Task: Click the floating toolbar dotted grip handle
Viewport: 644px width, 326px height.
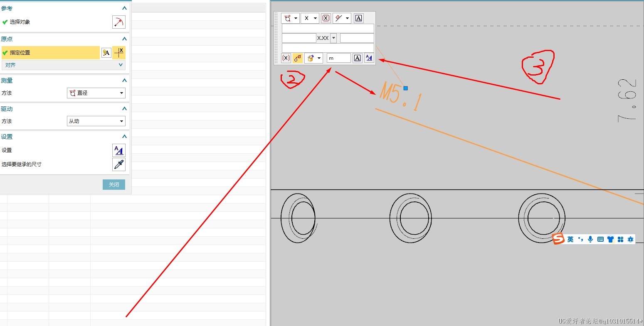Action: point(276,38)
